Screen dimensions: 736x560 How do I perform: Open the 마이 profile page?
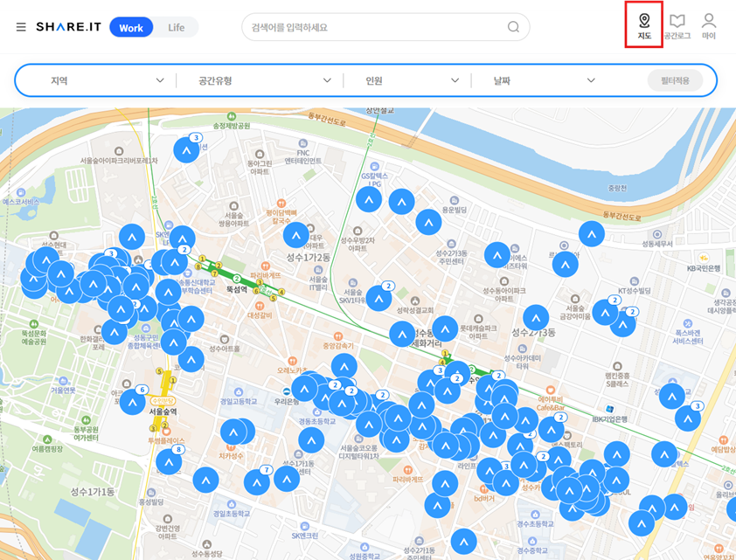point(708,26)
